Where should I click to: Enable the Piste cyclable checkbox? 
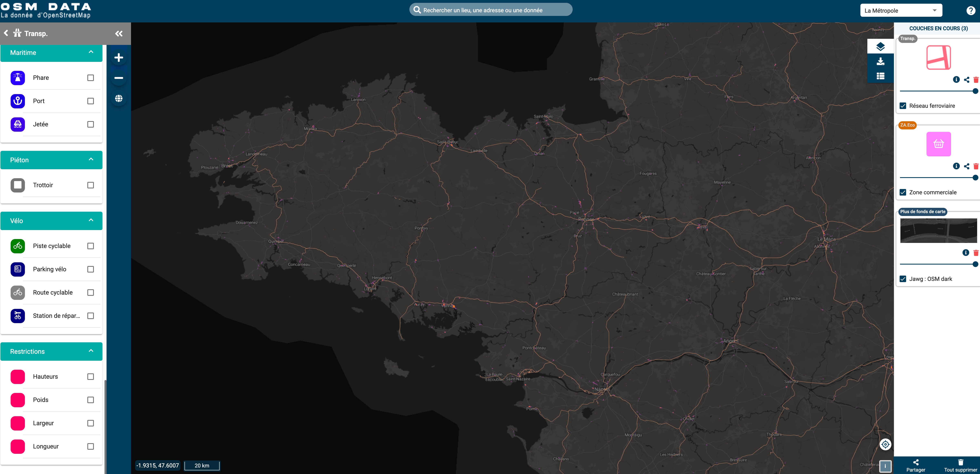[x=91, y=246]
